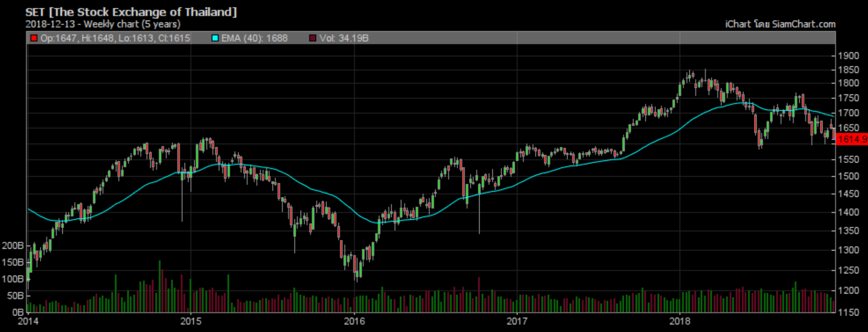Click the 1500 price axis label

pos(848,176)
